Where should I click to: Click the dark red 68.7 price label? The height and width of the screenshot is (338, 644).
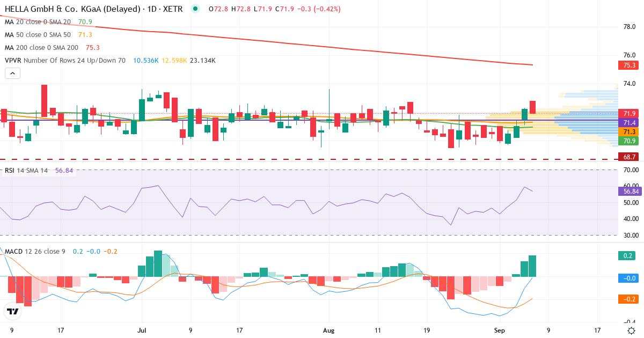pos(629,157)
